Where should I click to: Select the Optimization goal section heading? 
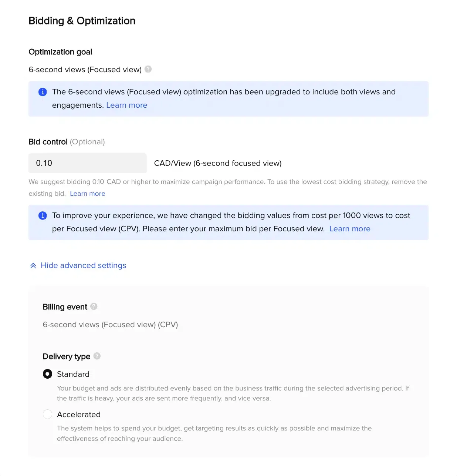point(60,52)
